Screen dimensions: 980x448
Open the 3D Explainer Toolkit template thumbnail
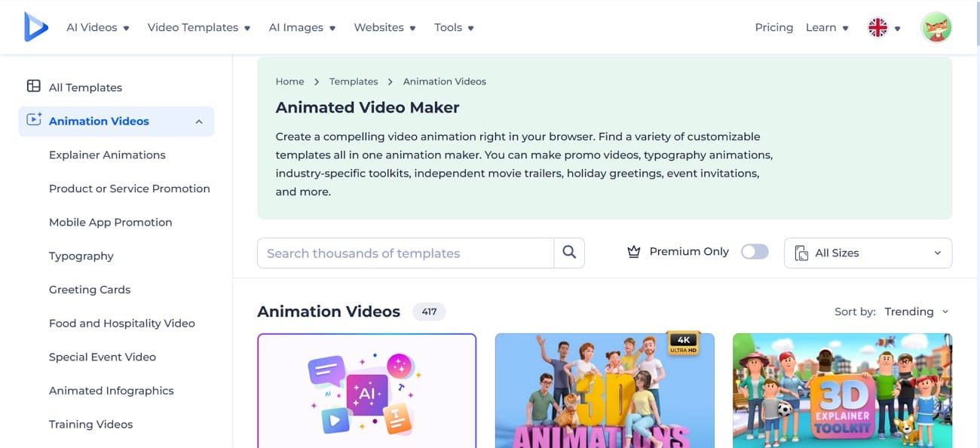[842, 391]
